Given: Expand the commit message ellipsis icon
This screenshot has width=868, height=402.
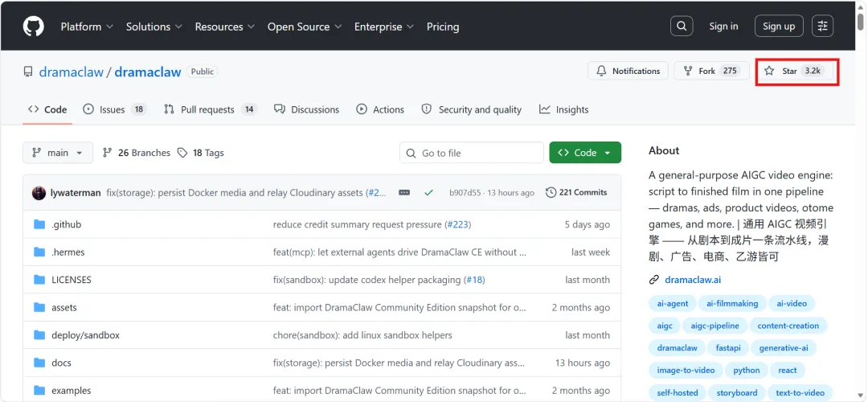Looking at the screenshot, I should pos(404,193).
